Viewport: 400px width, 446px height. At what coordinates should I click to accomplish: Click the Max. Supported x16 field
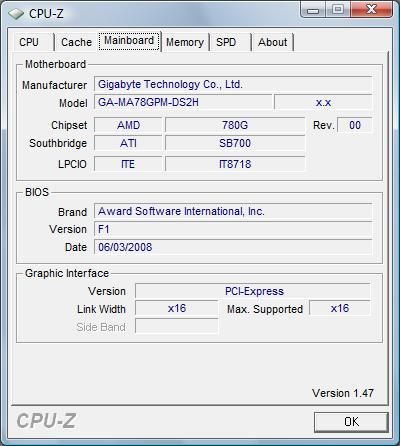(x=340, y=308)
